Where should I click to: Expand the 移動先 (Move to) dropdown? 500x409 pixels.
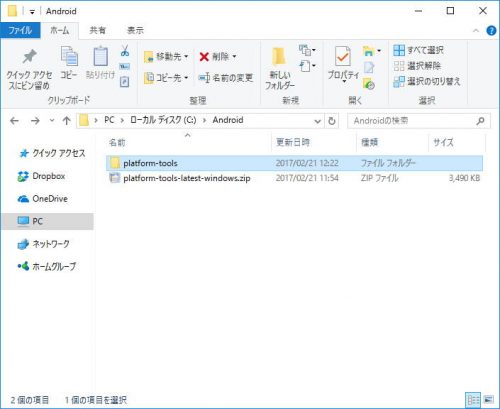(186, 57)
